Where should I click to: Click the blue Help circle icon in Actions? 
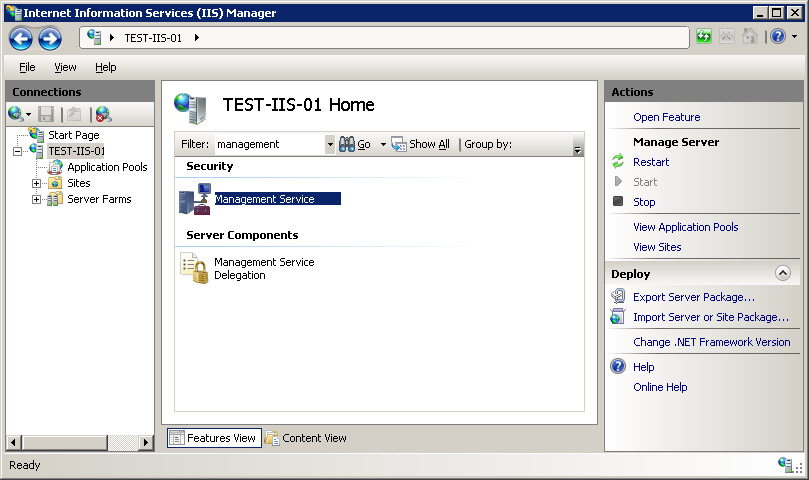618,366
